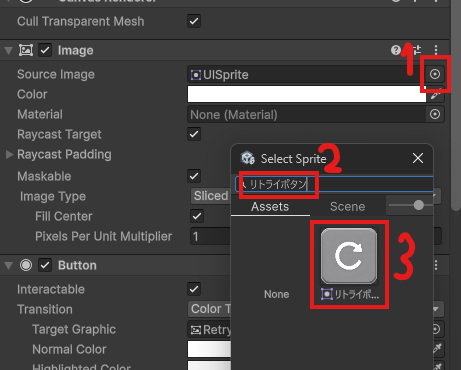
Task: Toggle Interactable checkbox
Action: [x=194, y=289]
